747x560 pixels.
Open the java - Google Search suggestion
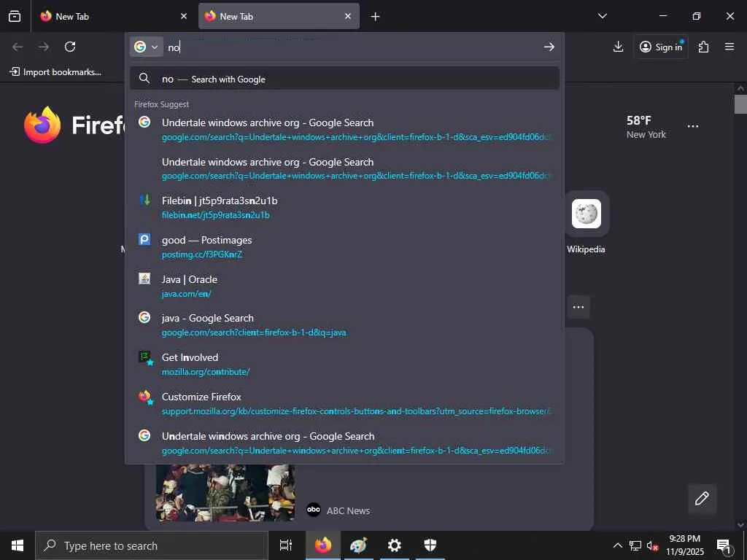(344, 325)
